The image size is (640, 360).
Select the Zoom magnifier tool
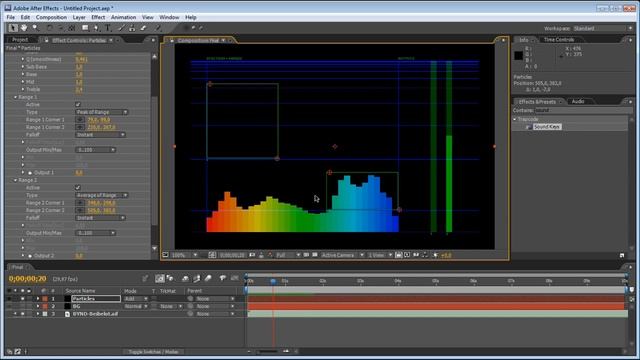[36, 28]
